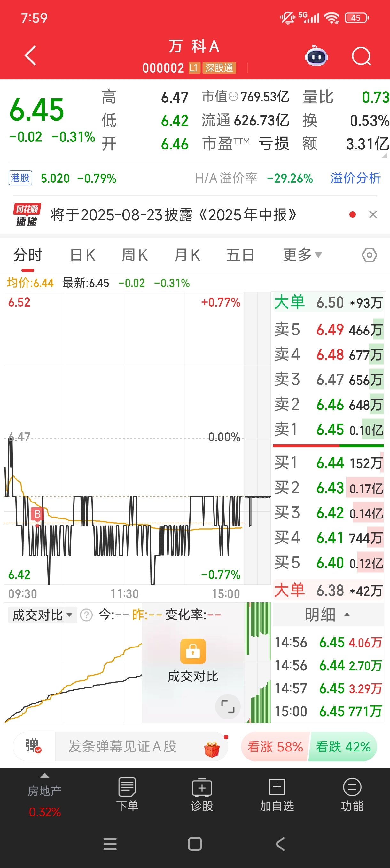390x868 pixels.
Task: Open the 成交对比 indicator dropdown
Action: coord(43,615)
